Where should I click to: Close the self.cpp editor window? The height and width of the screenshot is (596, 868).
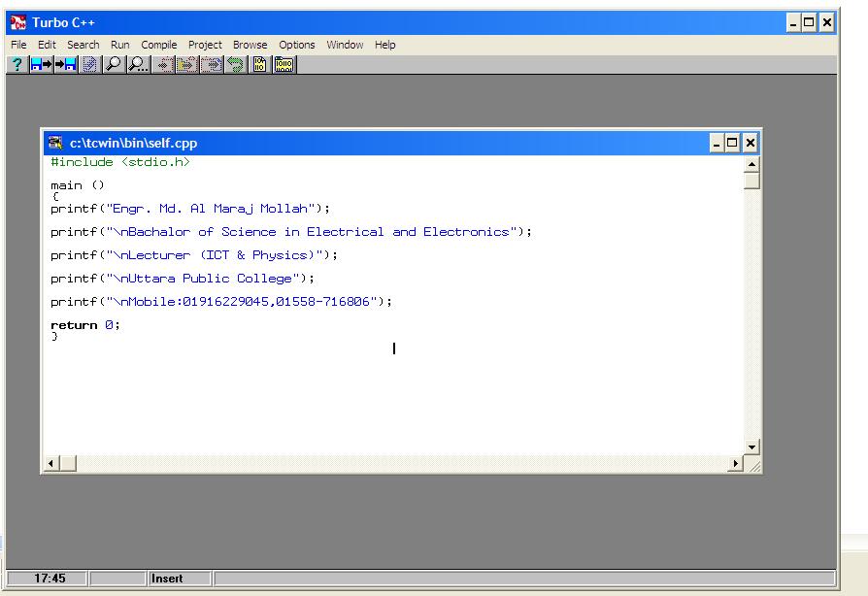click(751, 144)
